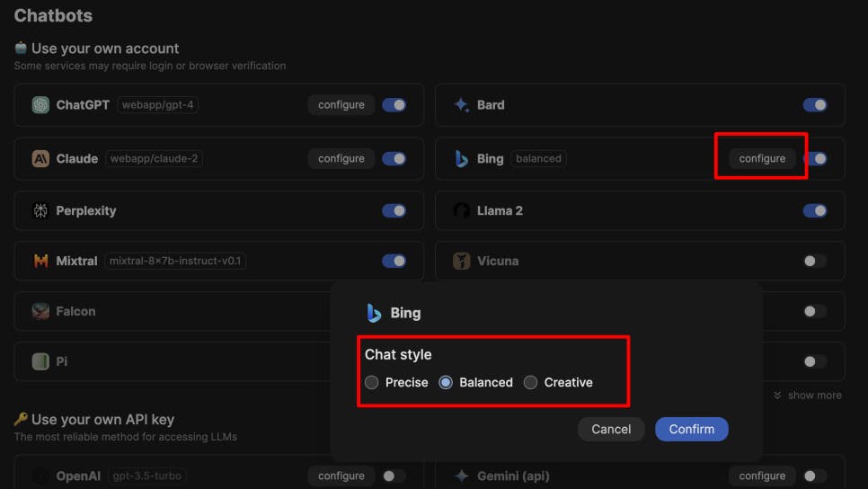The width and height of the screenshot is (868, 489).
Task: Open Gemini (api) configure settings
Action: 762,476
